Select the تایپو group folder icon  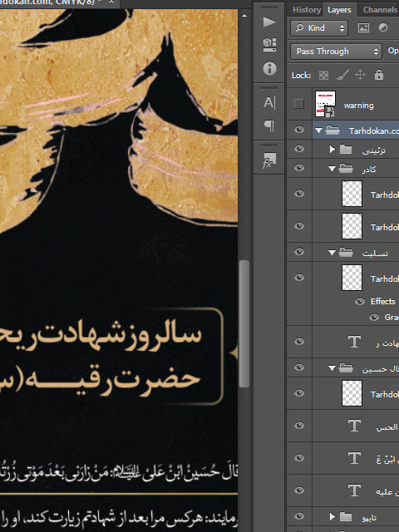click(346, 517)
